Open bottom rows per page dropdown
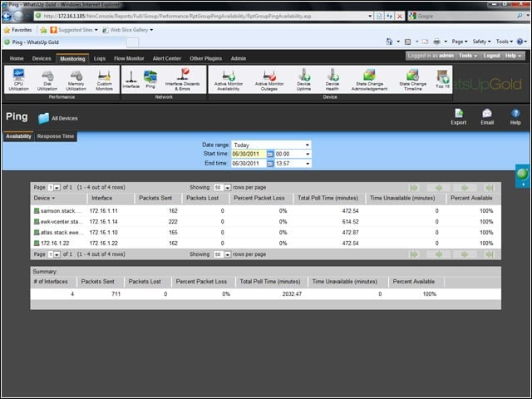Image resolution: width=532 pixels, height=399 pixels. click(x=227, y=254)
